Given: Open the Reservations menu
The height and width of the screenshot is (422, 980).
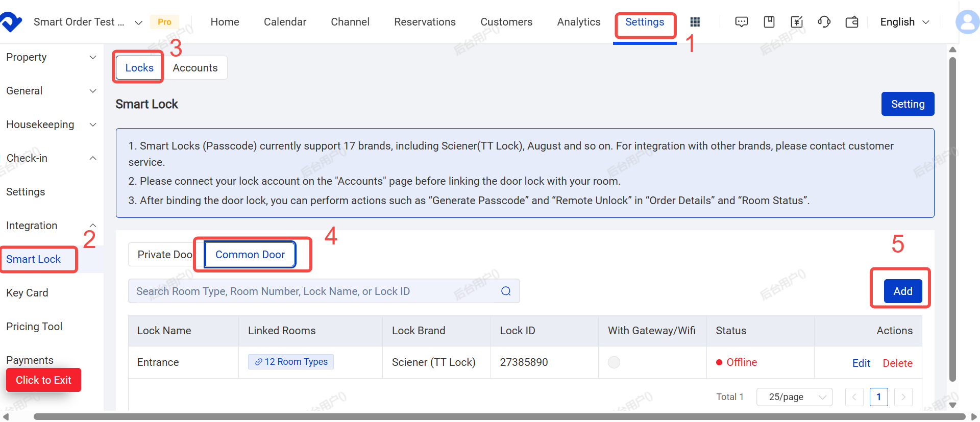Looking at the screenshot, I should (x=425, y=22).
